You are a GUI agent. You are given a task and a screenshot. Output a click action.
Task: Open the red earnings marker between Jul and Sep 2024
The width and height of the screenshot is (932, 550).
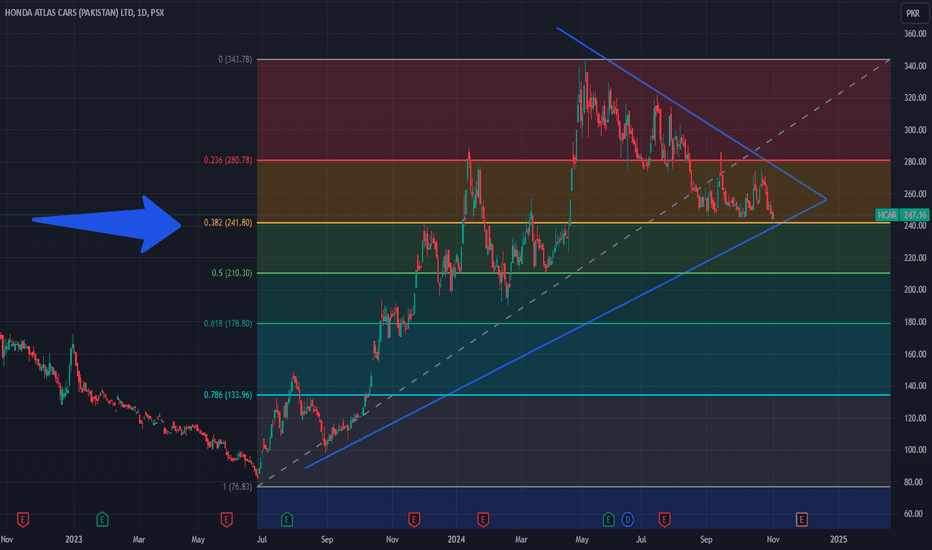click(665, 520)
